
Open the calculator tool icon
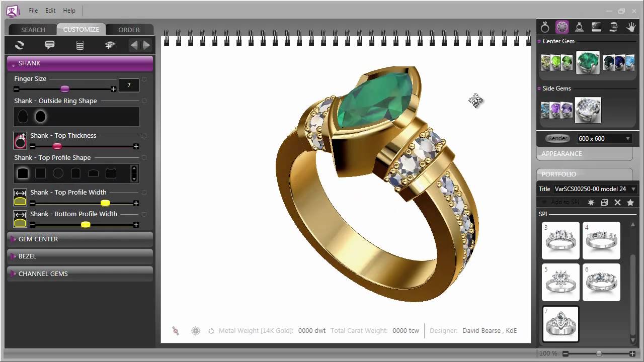79,45
